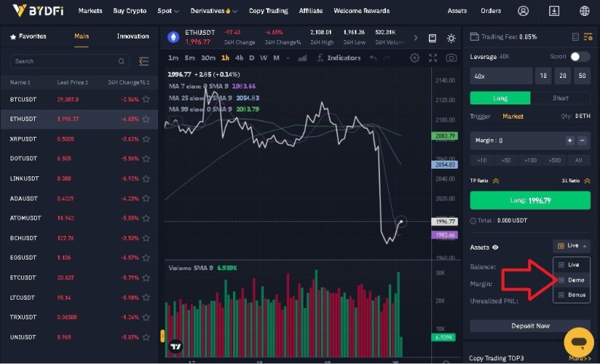Switch to the Innovation tab

[132, 36]
